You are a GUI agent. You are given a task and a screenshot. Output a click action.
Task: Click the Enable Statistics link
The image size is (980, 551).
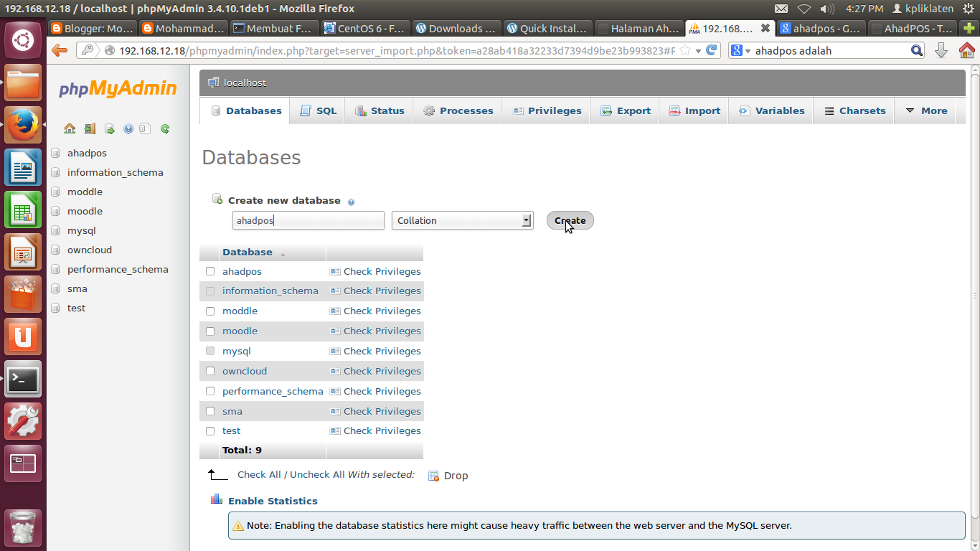(x=273, y=501)
